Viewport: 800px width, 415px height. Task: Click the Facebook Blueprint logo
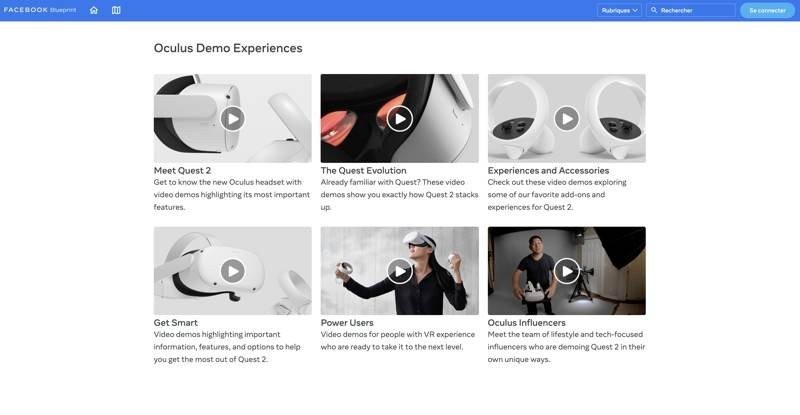tap(40, 10)
